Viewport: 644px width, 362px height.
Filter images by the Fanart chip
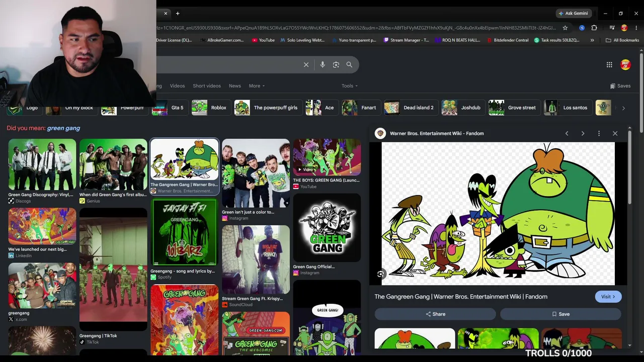(x=360, y=108)
